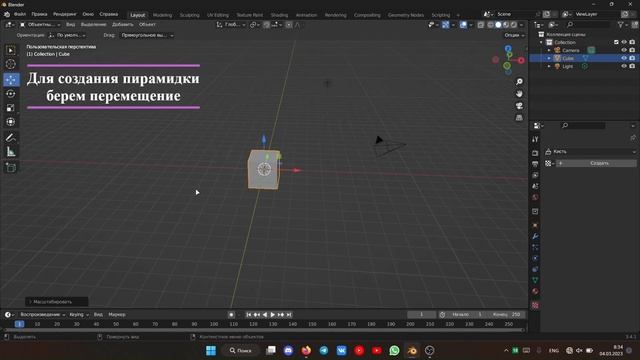
Task: Open the orientation default dropdown
Action: 67,36
